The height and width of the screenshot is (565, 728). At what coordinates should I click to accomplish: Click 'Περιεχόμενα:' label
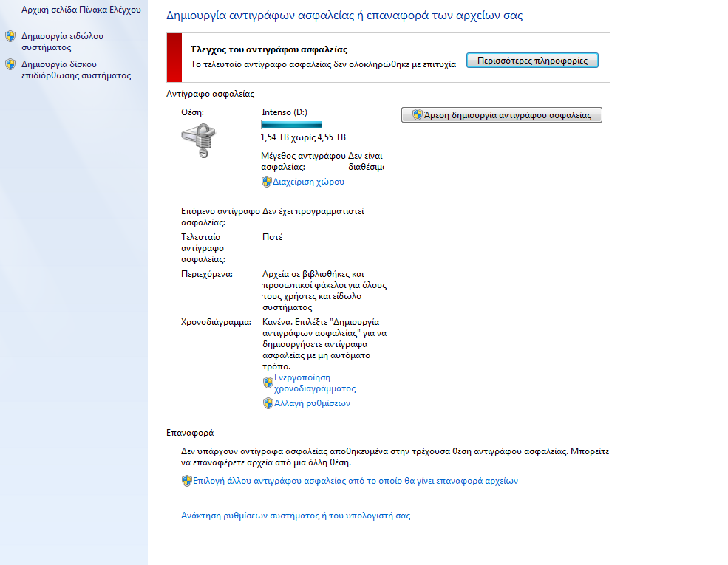click(x=207, y=274)
